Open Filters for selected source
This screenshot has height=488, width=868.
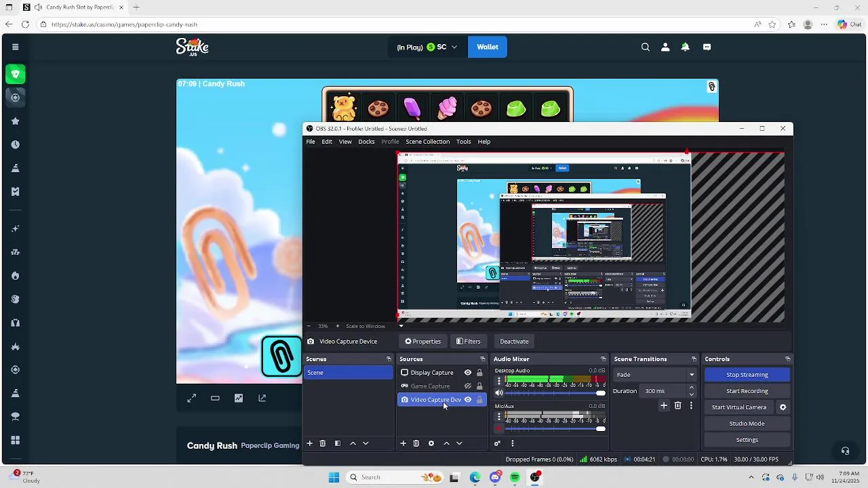[x=469, y=342]
